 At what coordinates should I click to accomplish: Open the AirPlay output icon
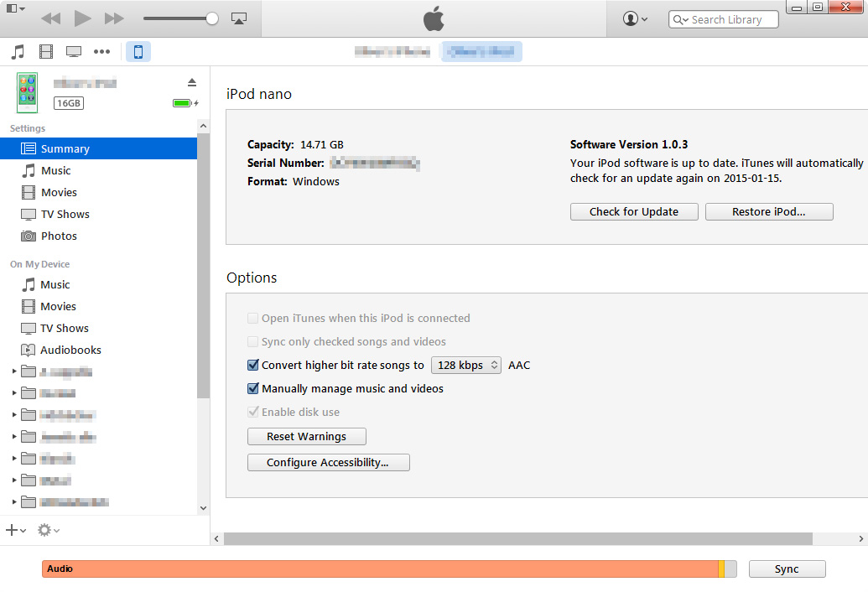[238, 18]
